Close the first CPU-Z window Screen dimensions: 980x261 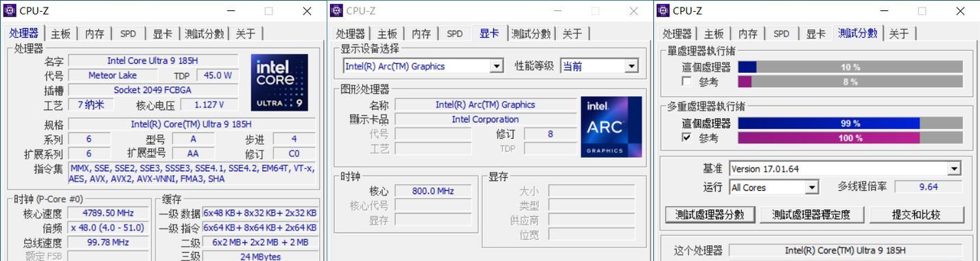pos(307,10)
